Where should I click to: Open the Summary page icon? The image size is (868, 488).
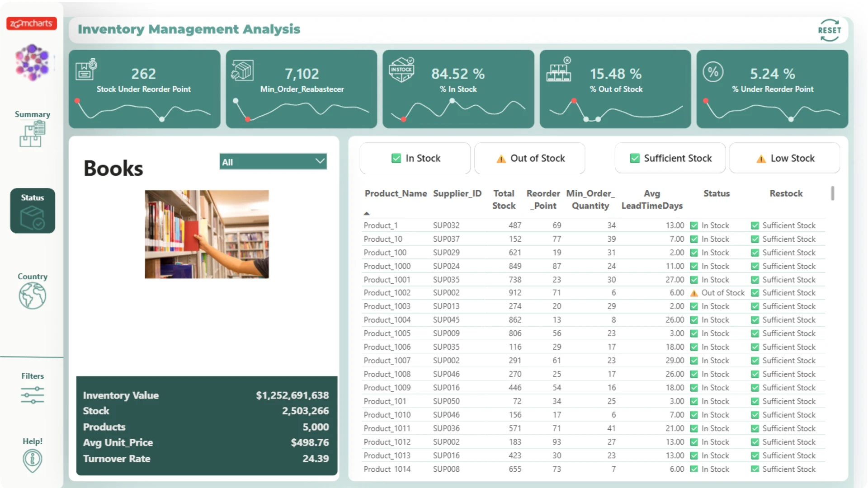tap(33, 135)
